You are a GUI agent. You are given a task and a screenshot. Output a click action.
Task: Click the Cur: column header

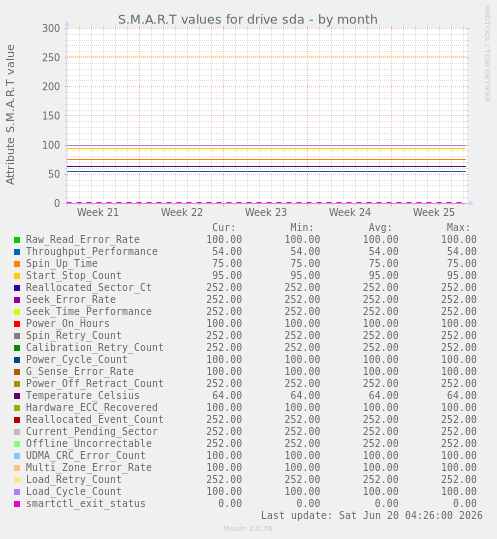tap(224, 227)
